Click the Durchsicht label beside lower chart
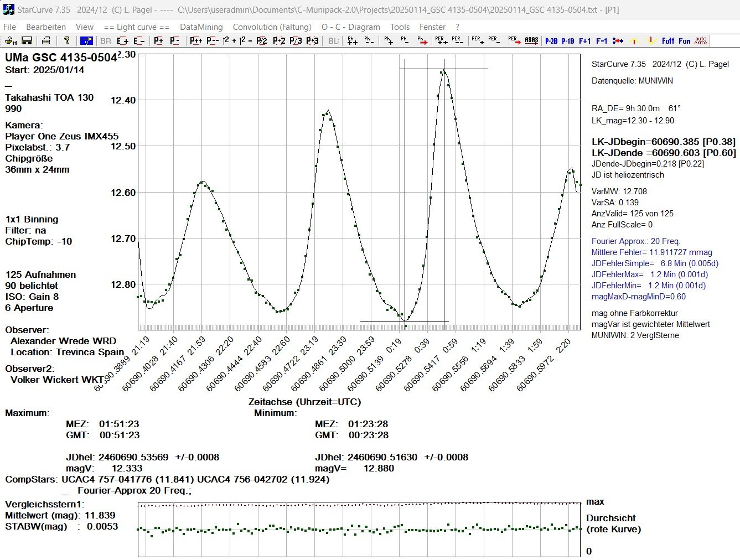 tap(611, 518)
